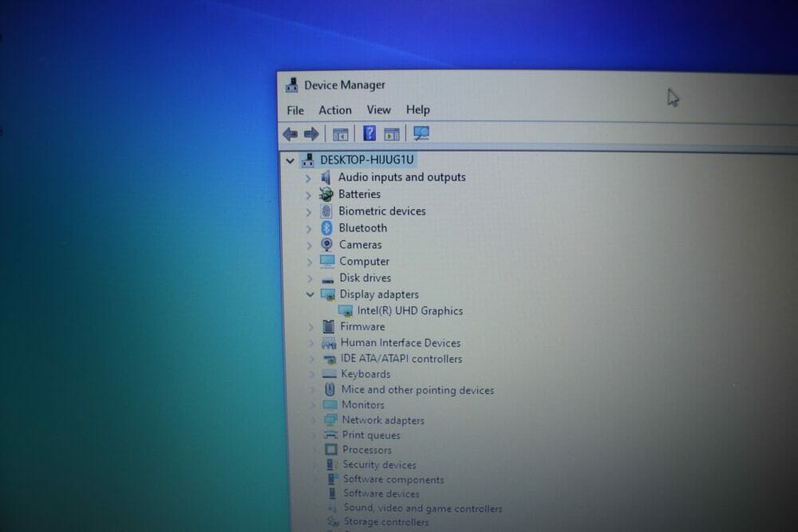Select the Software components row text

point(393,479)
